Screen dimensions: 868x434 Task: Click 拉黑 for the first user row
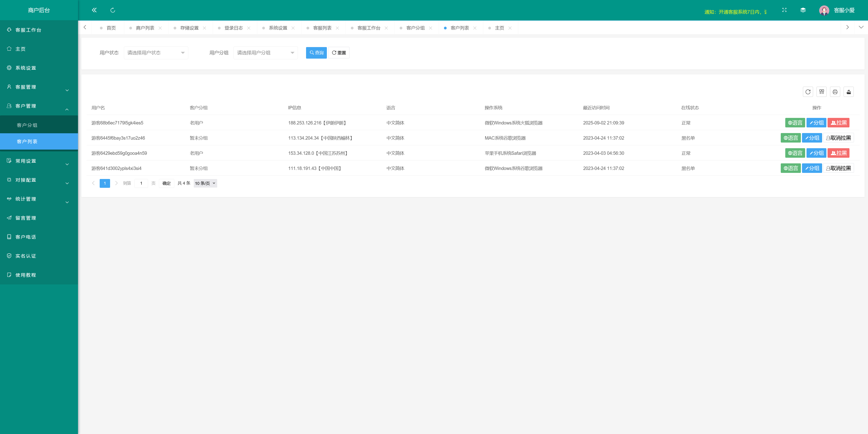click(838, 123)
